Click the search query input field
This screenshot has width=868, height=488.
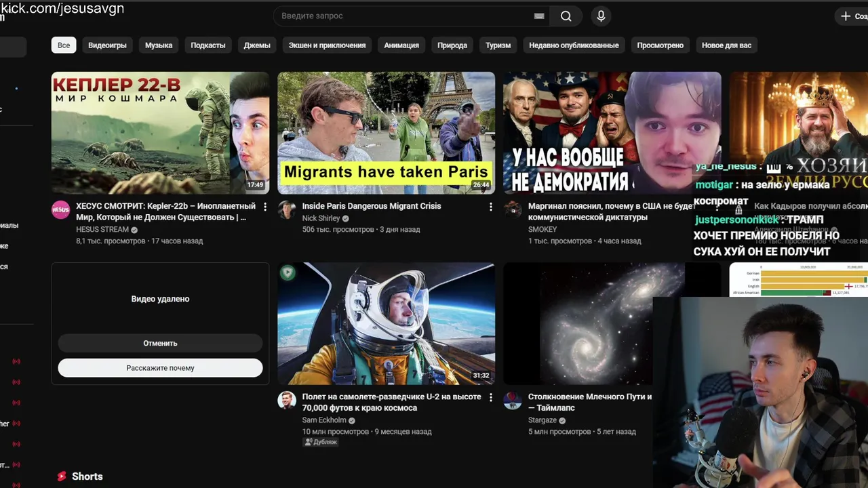point(403,16)
